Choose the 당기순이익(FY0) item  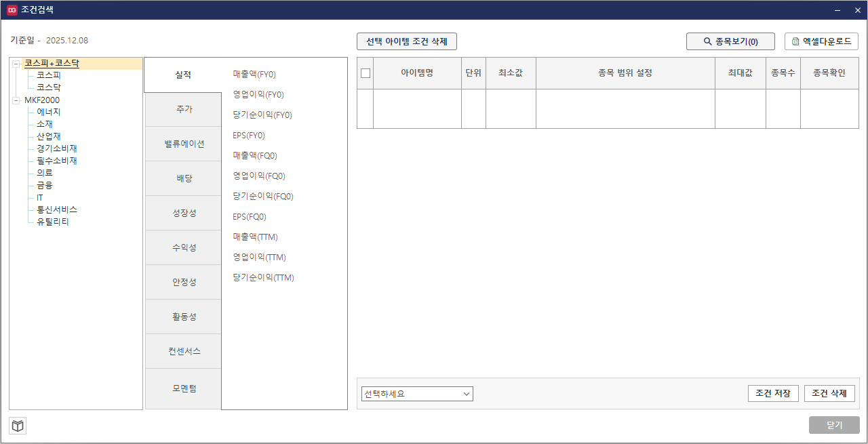[262, 115]
